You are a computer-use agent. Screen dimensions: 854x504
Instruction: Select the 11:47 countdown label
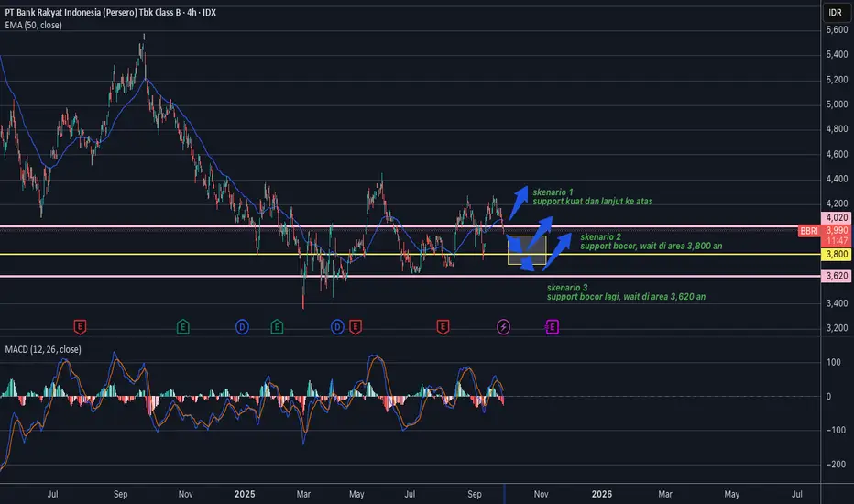pyautogui.click(x=836, y=241)
